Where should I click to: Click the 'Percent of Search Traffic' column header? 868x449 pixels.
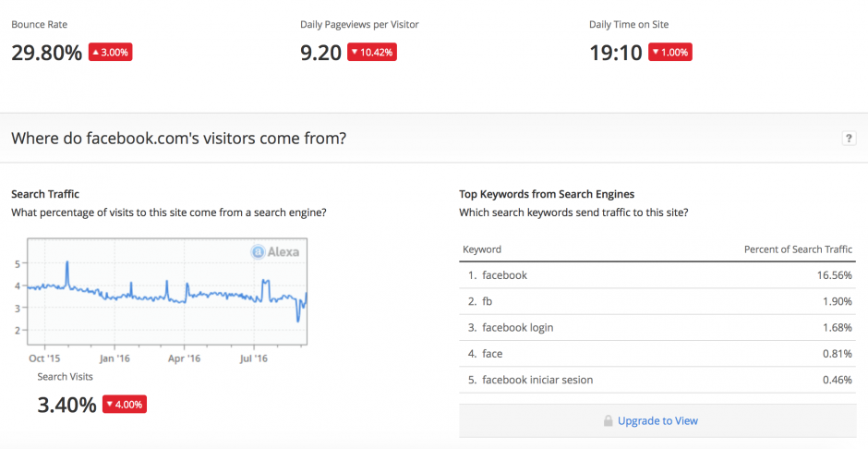coord(798,249)
